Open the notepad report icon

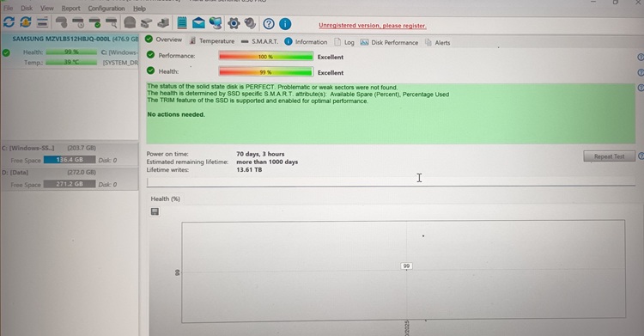pyautogui.click(x=182, y=22)
